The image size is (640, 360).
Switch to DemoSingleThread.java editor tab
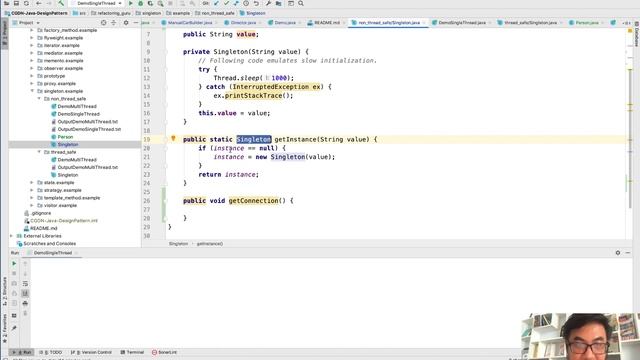(462, 23)
